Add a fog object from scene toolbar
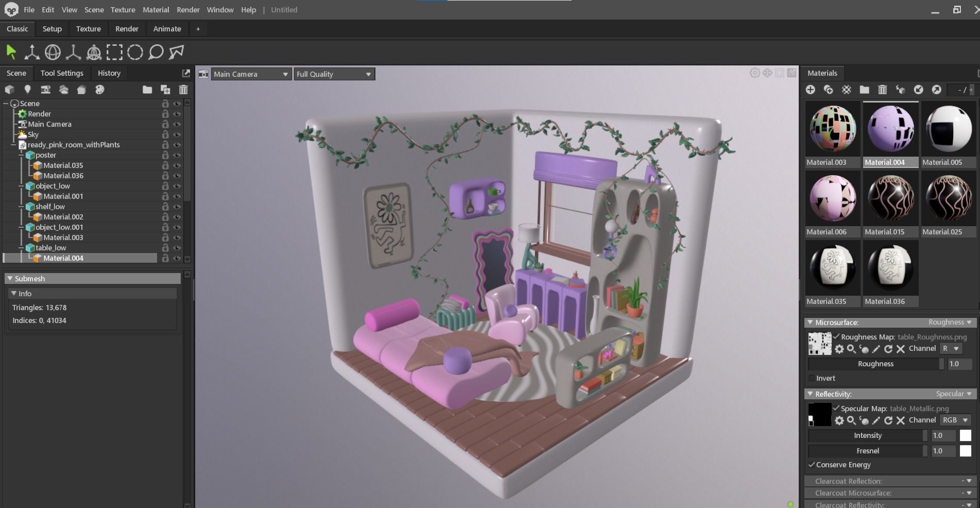The image size is (980, 508). coord(63,90)
